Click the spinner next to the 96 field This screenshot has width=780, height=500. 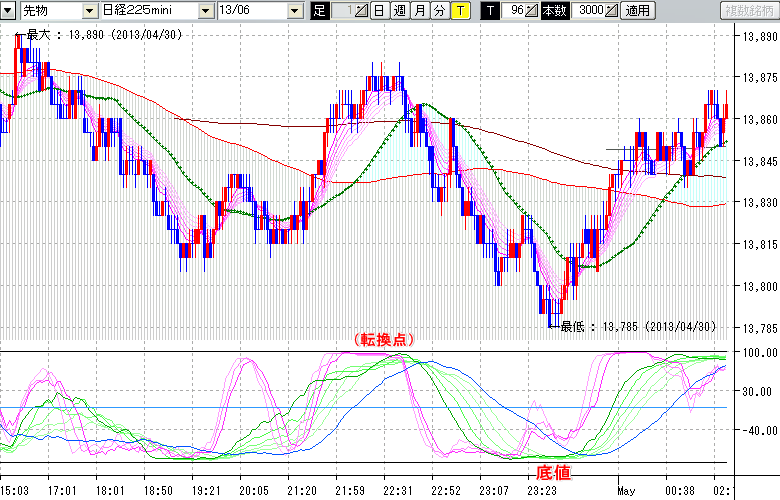[532, 11]
